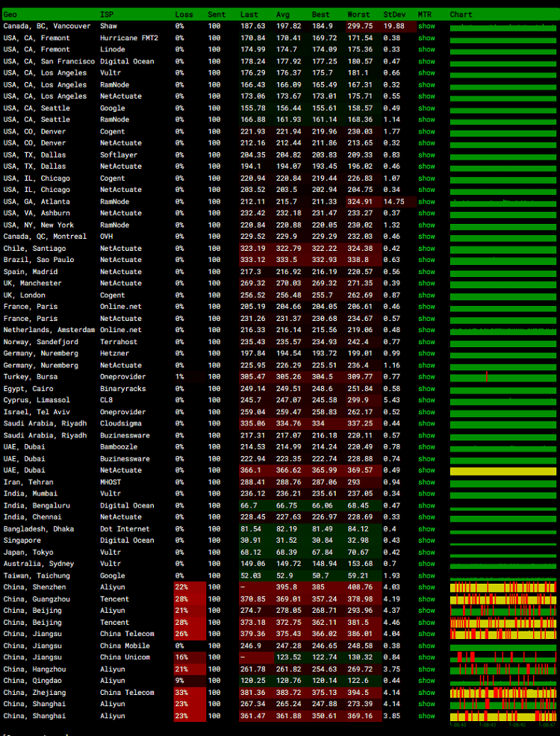Click the Sent column header
Viewport: 560px width, 736px height.
point(216,14)
